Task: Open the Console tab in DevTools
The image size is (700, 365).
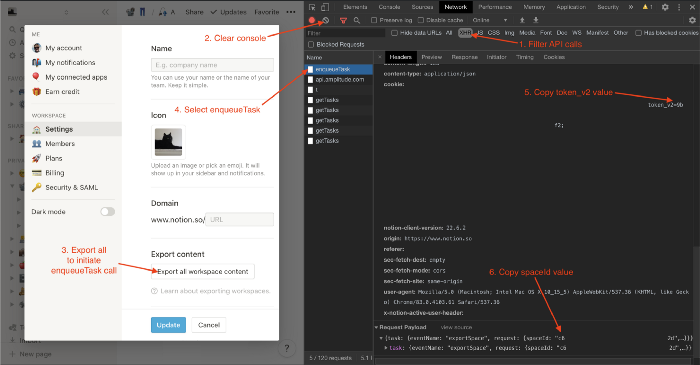Action: click(389, 7)
